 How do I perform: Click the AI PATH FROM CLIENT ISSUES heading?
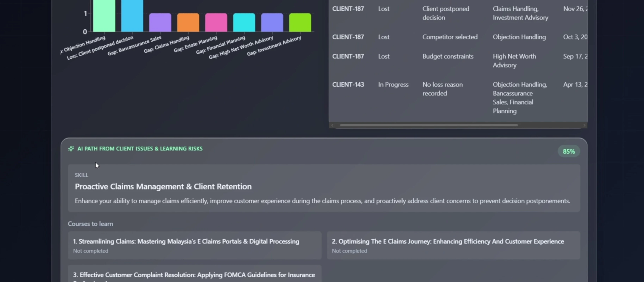(140, 149)
